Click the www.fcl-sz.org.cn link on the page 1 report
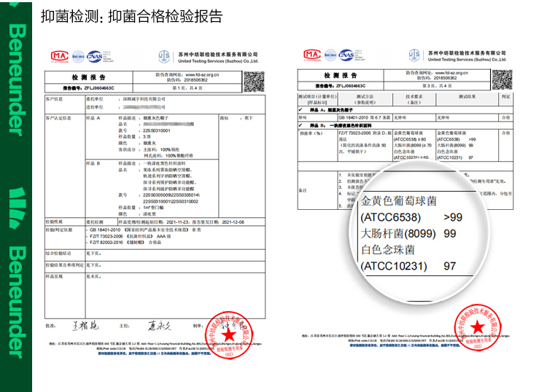The image size is (547, 392). click(202, 74)
